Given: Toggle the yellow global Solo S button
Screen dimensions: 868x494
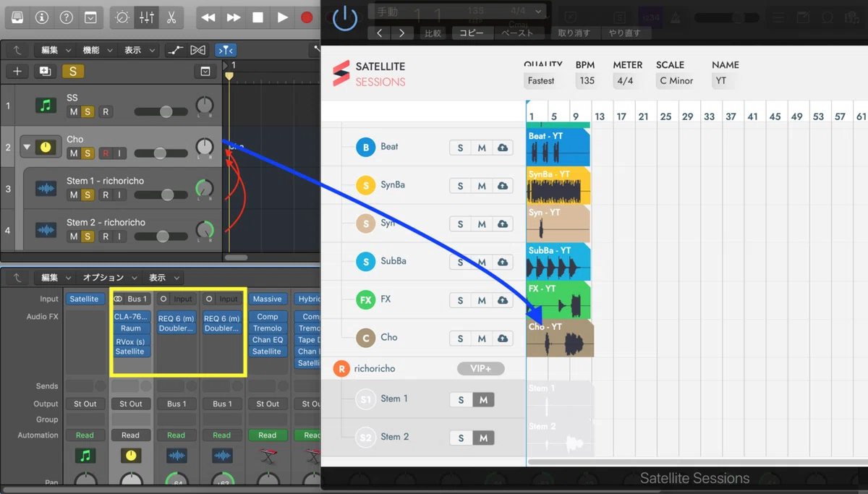Looking at the screenshot, I should 72,71.
